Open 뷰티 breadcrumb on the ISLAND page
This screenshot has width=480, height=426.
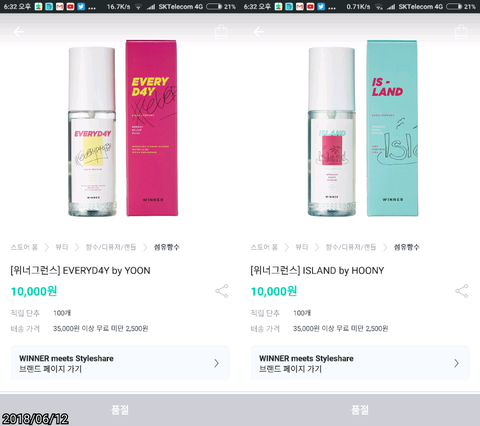[x=302, y=247]
